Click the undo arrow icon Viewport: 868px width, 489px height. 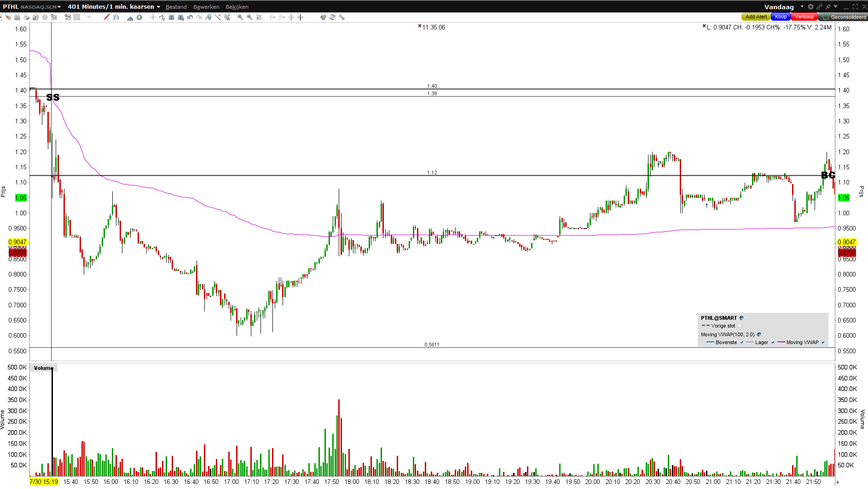coord(190,17)
